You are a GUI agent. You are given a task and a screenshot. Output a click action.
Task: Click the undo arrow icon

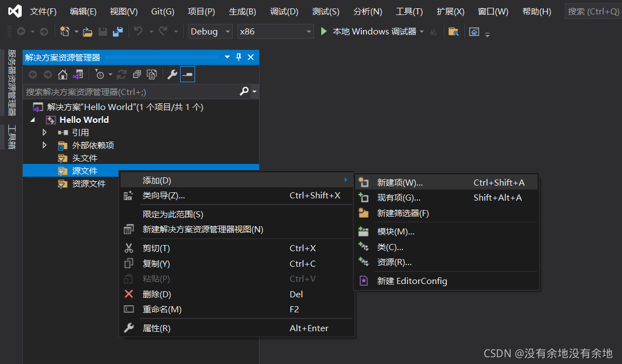click(138, 31)
